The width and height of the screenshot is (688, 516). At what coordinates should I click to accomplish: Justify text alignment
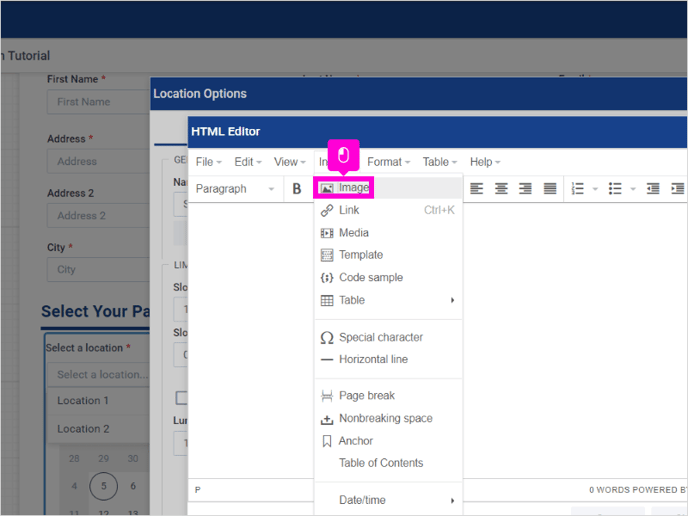(x=550, y=189)
